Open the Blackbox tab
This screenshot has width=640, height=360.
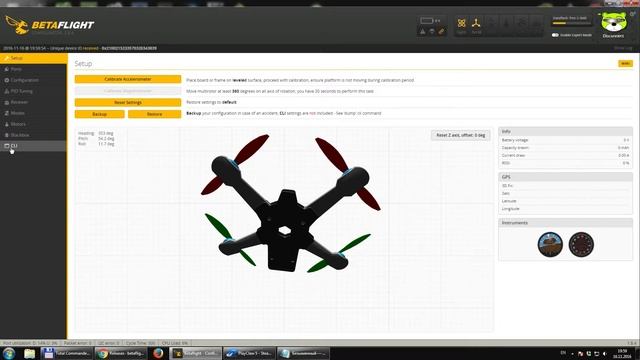[33, 135]
